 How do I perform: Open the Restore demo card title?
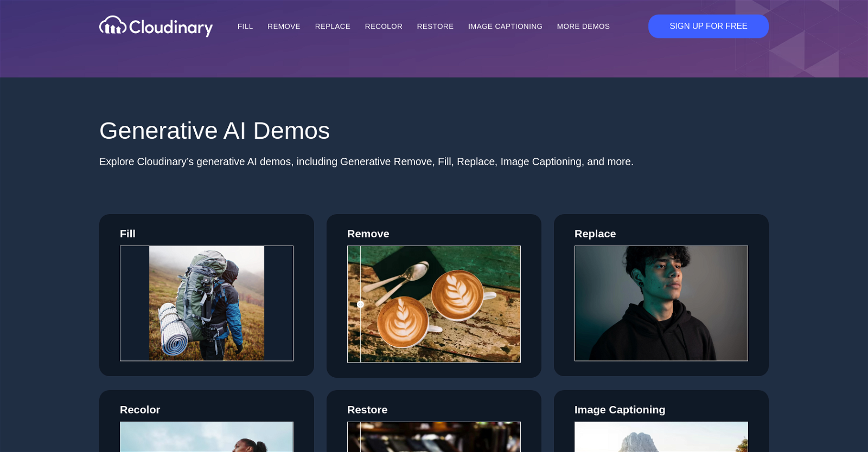367,410
